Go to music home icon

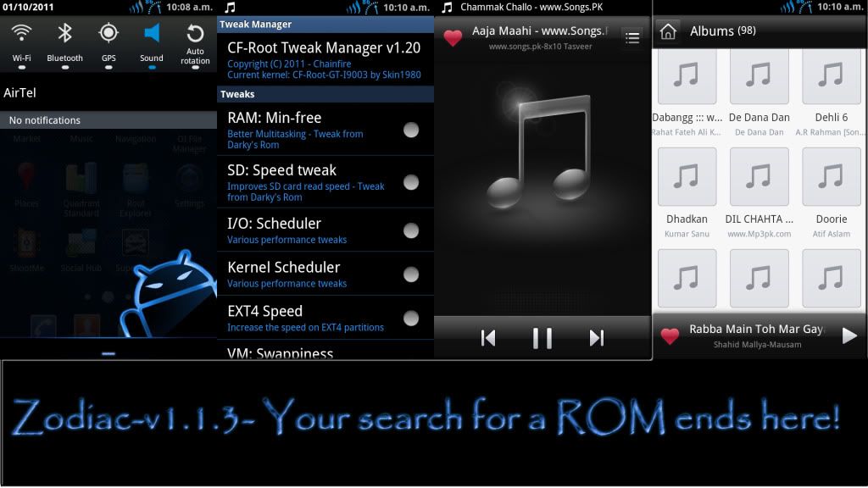click(668, 31)
